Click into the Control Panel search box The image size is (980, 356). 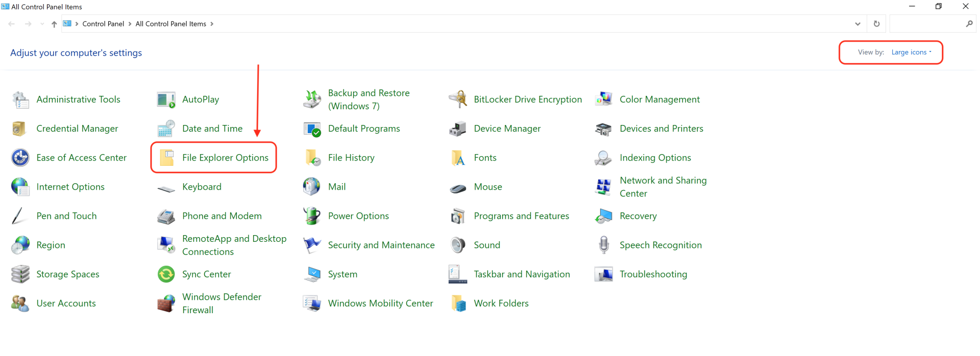[926, 24]
